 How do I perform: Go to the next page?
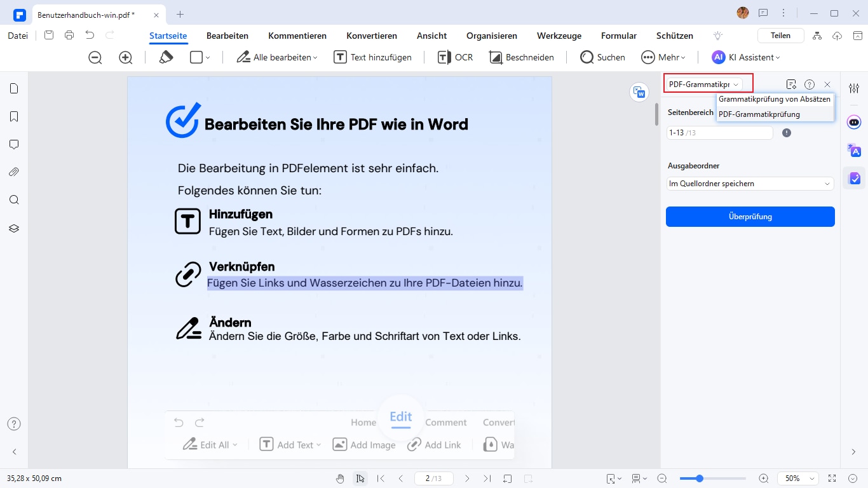[467, 478]
